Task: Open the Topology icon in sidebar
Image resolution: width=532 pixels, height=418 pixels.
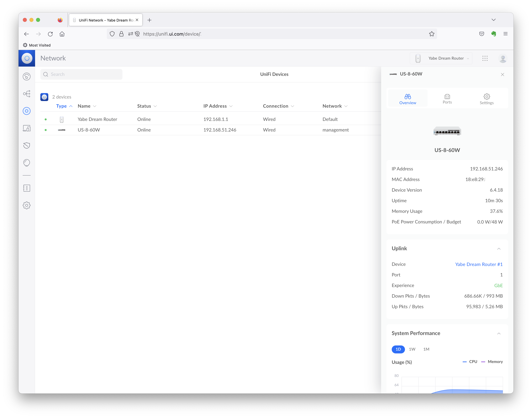Action: (27, 94)
